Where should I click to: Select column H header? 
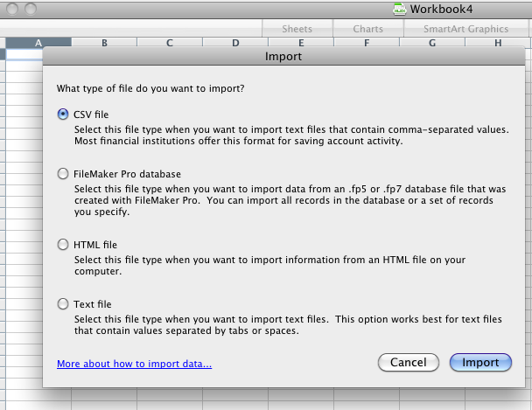pyautogui.click(x=498, y=43)
